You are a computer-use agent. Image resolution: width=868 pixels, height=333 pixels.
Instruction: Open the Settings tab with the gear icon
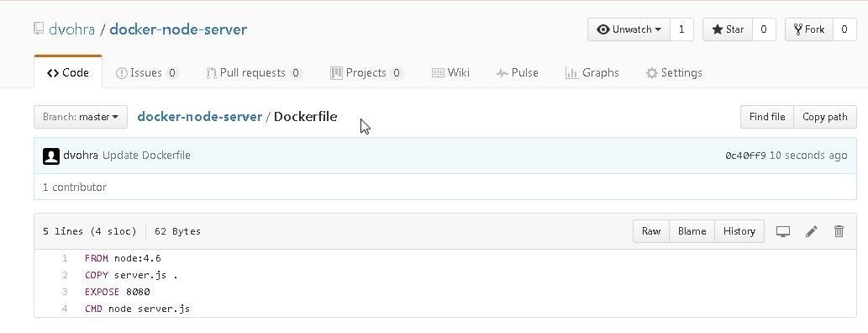(x=674, y=72)
